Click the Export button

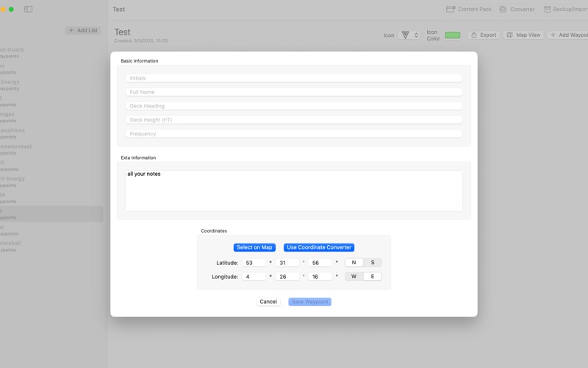[484, 35]
